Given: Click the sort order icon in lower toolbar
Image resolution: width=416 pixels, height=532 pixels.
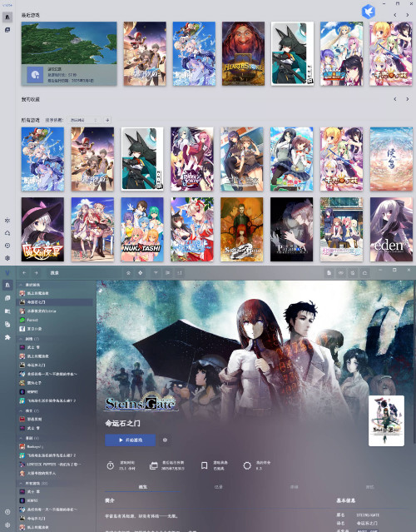Looking at the screenshot, I should pyautogui.click(x=180, y=273).
